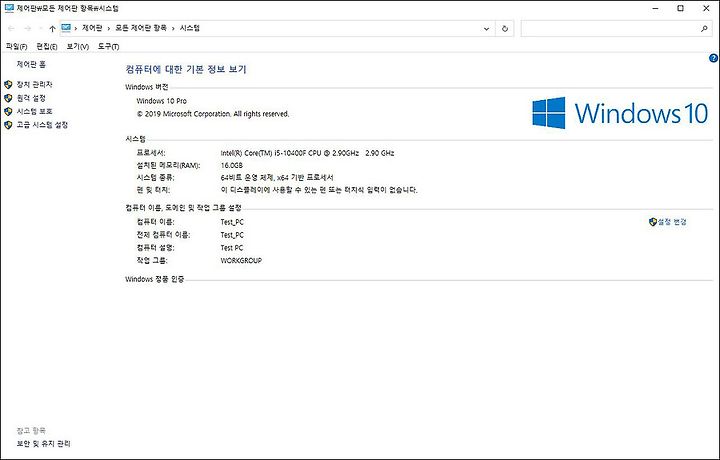720x460 pixels.
Task: Minimize the System window
Action: click(656, 8)
